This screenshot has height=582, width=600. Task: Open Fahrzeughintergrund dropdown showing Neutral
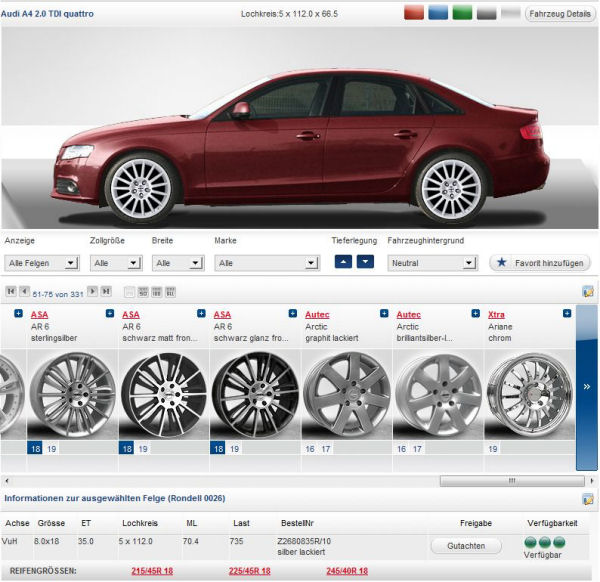coord(432,263)
